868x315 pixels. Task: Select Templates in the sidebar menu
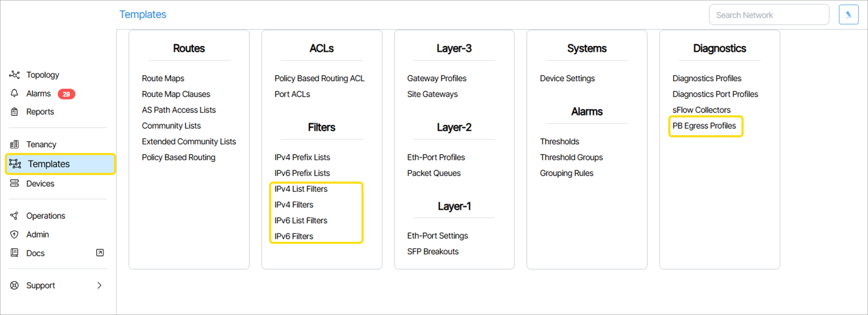49,164
